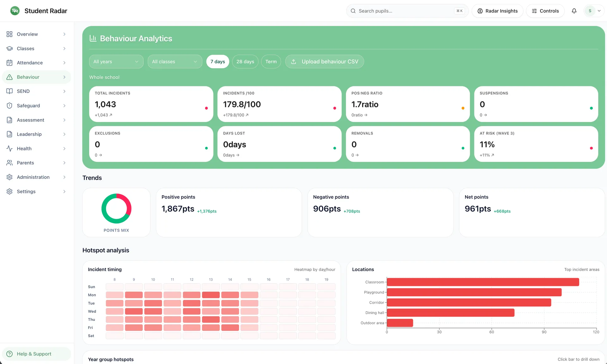Click the upload arrow icon
The width and height of the screenshot is (607, 364).
tap(294, 62)
